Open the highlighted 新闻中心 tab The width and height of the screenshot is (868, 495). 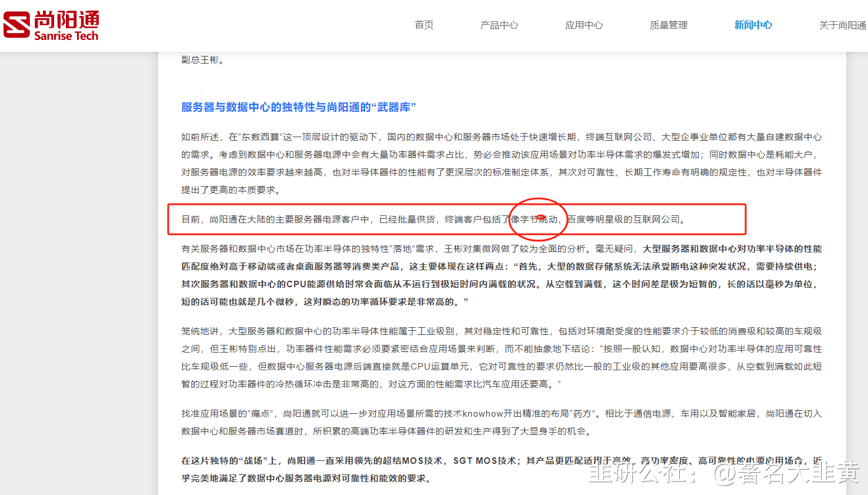coord(753,25)
